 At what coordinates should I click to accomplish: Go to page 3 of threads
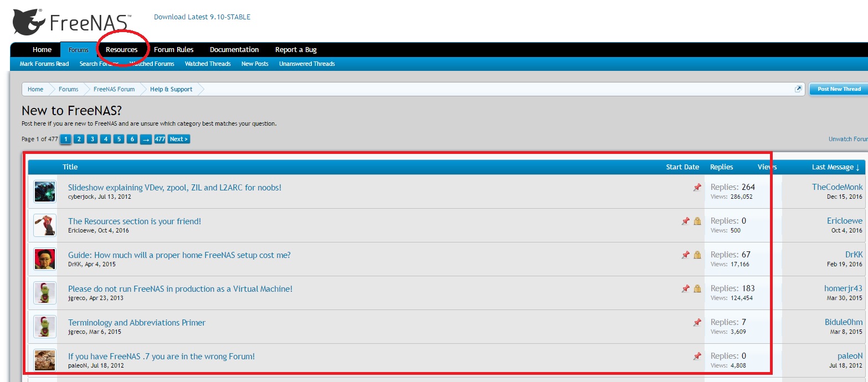(92, 139)
